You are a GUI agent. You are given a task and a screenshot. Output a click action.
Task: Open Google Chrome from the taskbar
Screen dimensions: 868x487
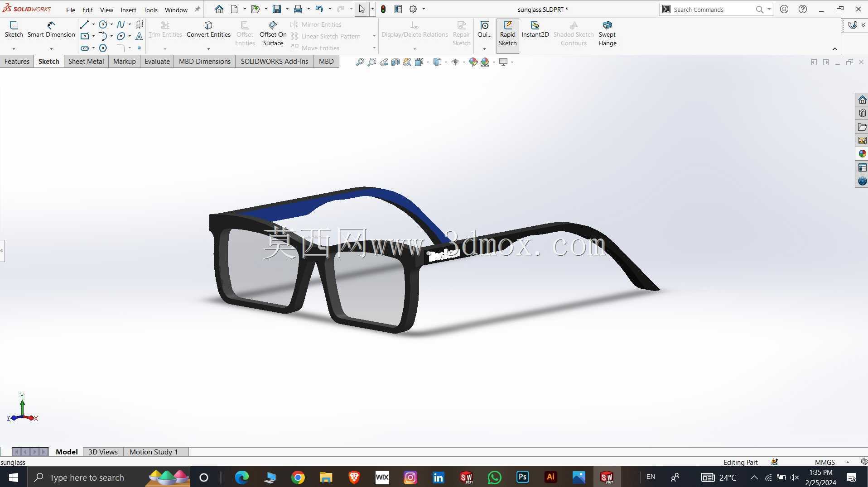click(298, 477)
